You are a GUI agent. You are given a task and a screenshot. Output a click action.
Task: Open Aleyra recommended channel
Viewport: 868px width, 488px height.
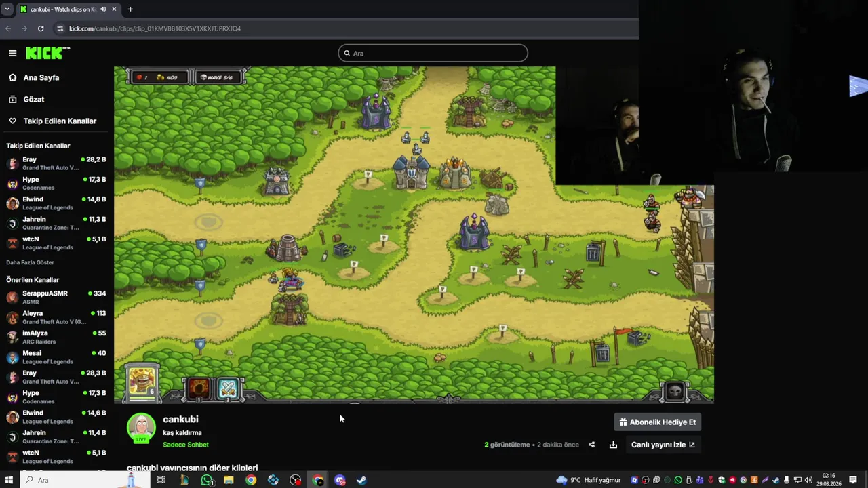(56, 317)
